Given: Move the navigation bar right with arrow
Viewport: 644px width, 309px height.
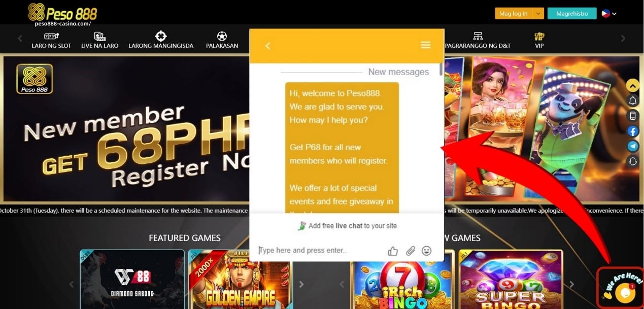Looking at the screenshot, I should click(x=624, y=39).
